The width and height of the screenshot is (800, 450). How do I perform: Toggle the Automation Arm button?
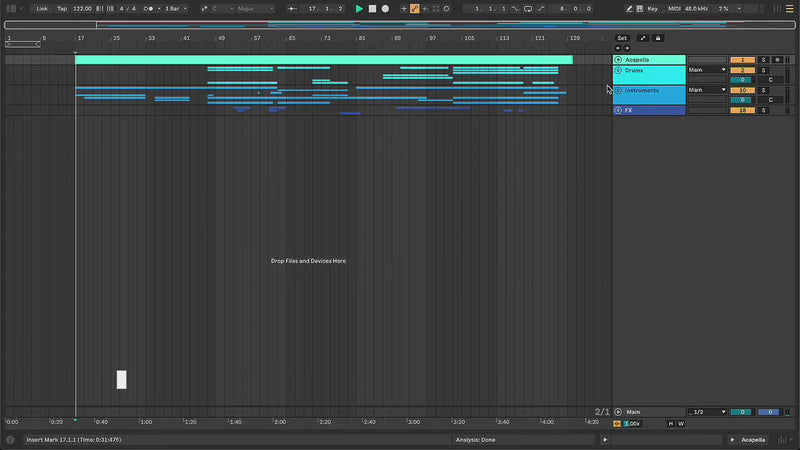pyautogui.click(x=414, y=8)
